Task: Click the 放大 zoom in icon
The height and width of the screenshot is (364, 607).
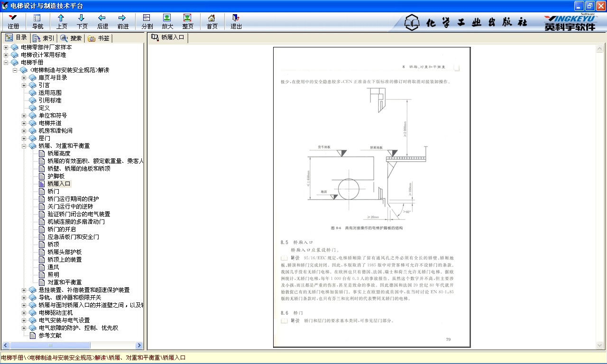Action: click(x=167, y=18)
